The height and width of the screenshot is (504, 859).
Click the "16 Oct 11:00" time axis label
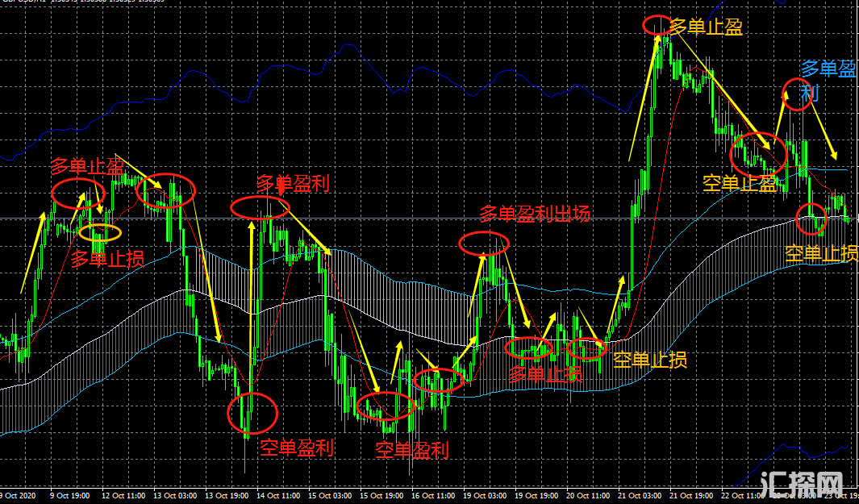tap(433, 496)
